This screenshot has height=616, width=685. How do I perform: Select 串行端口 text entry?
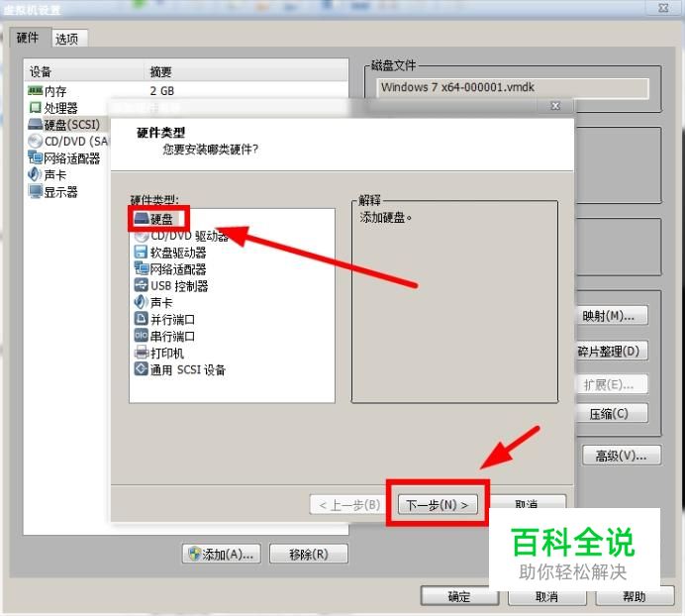pos(172,336)
